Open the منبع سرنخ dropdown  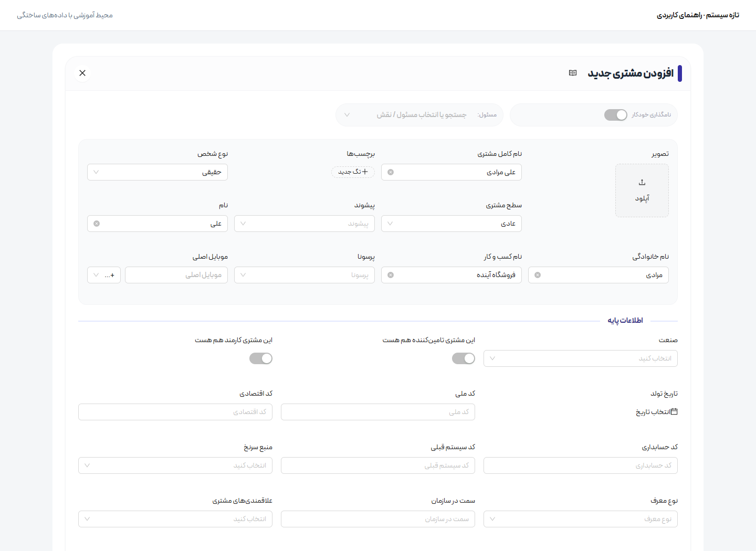click(175, 465)
